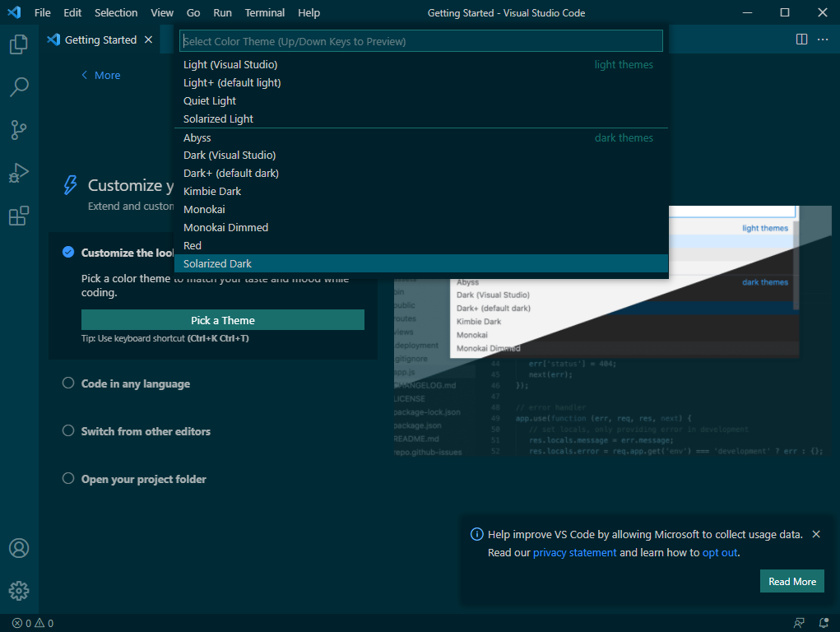Open the Extensions view
Screen dimensions: 840x632
click(x=19, y=216)
